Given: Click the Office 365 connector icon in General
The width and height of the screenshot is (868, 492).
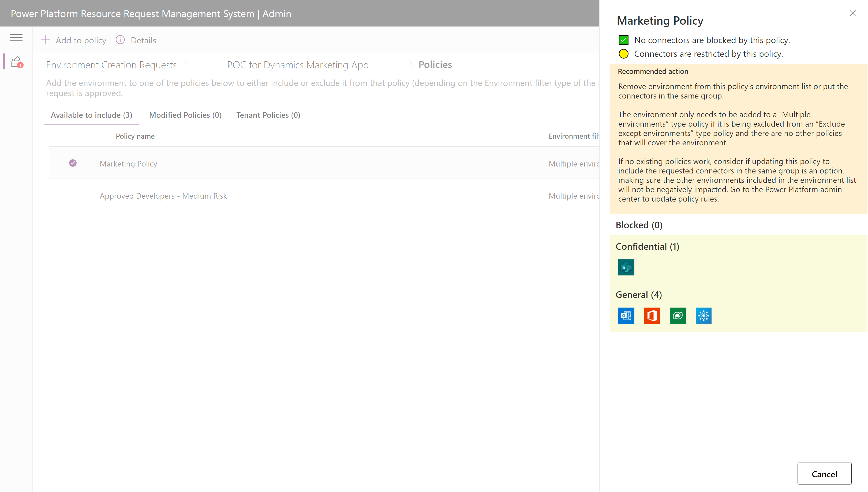Looking at the screenshot, I should tap(652, 315).
